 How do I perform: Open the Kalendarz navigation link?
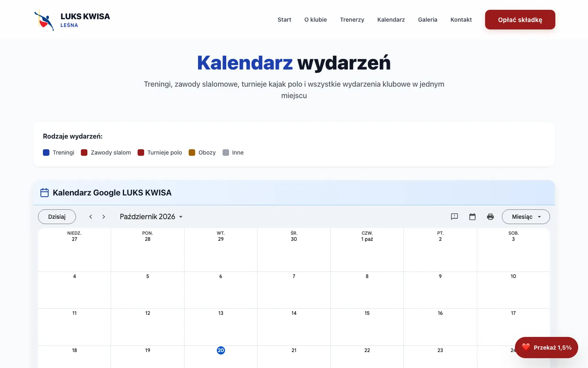[391, 20]
